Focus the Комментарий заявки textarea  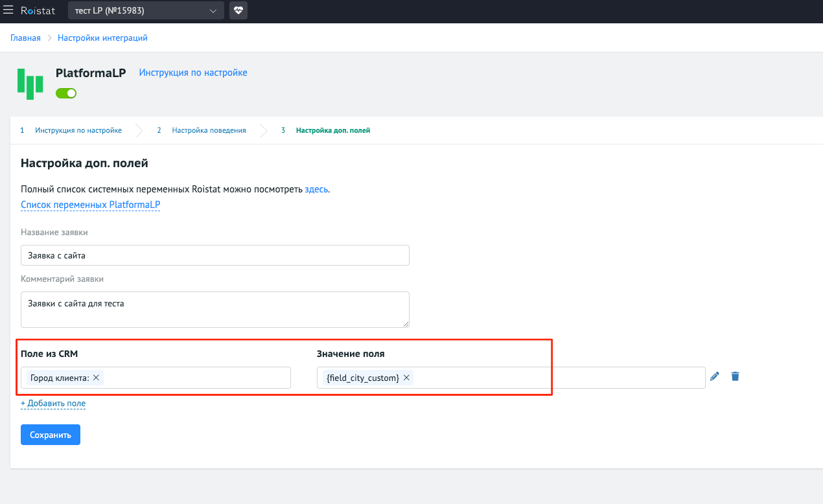tap(215, 310)
